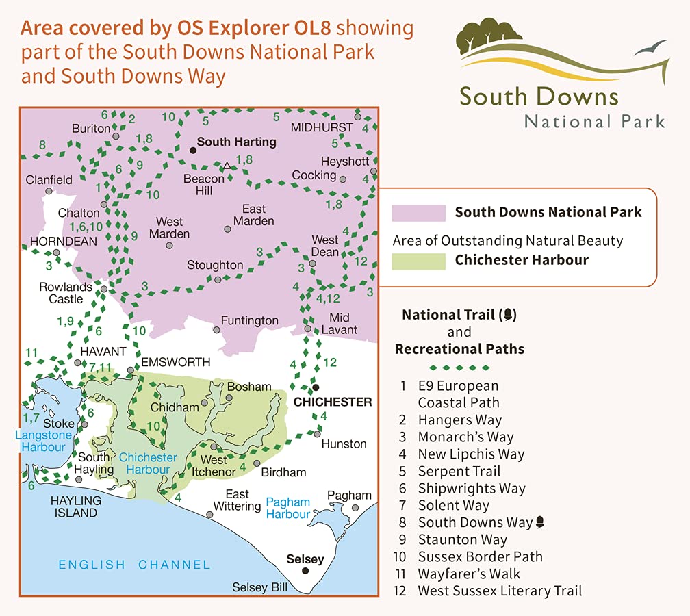Select the HAYLING ISLAND label
Image resolution: width=690 pixels, height=616 pixels.
click(x=75, y=506)
